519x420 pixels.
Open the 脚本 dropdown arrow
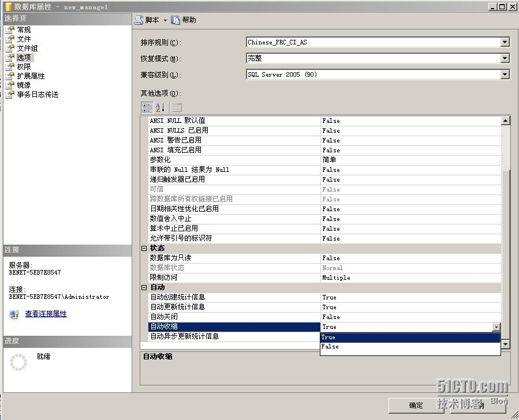(165, 21)
